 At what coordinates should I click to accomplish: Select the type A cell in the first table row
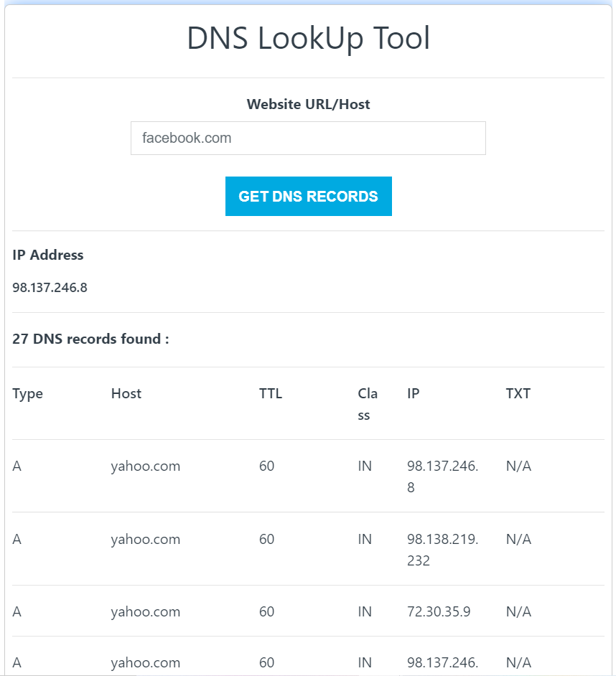click(x=17, y=466)
